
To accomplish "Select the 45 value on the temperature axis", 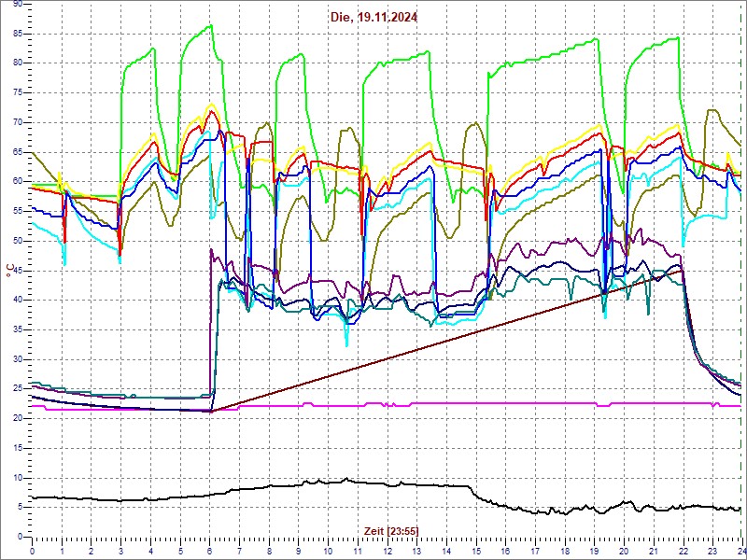I will tap(17, 271).
